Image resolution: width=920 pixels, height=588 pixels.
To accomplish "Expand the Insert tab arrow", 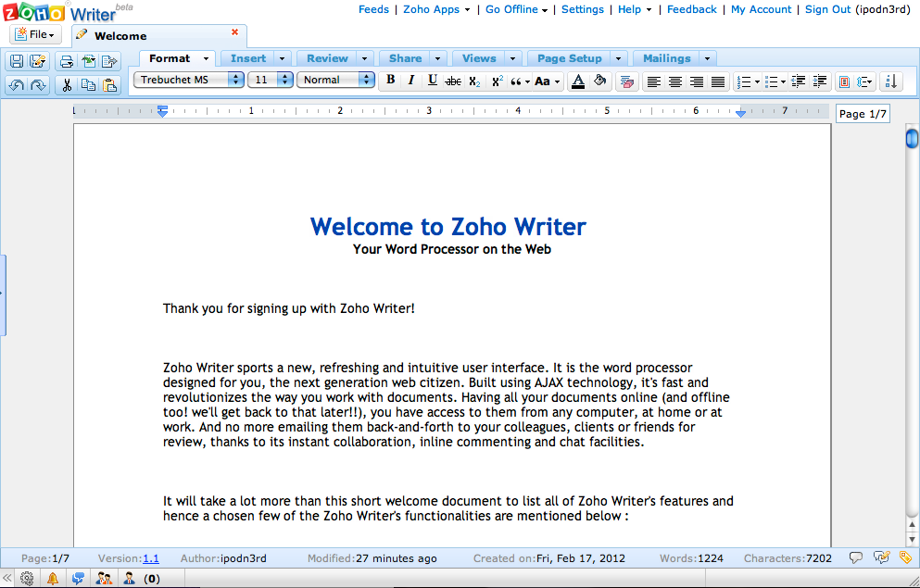I will pos(282,58).
